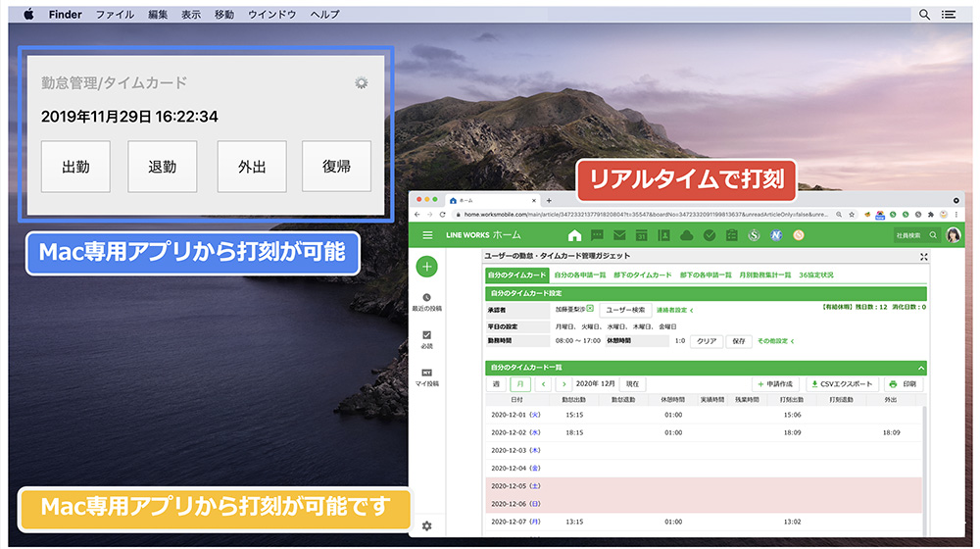Switch timecard list to week view
The image size is (980, 549).
pos(496,384)
